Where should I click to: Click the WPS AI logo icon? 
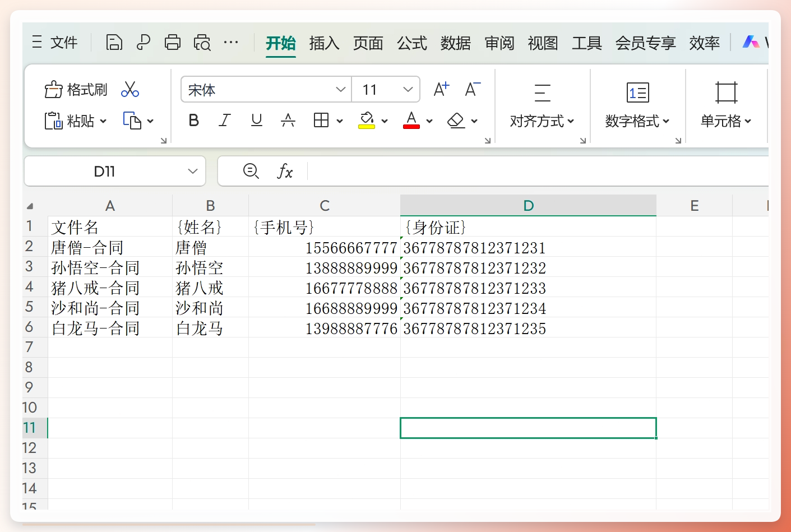pos(751,42)
